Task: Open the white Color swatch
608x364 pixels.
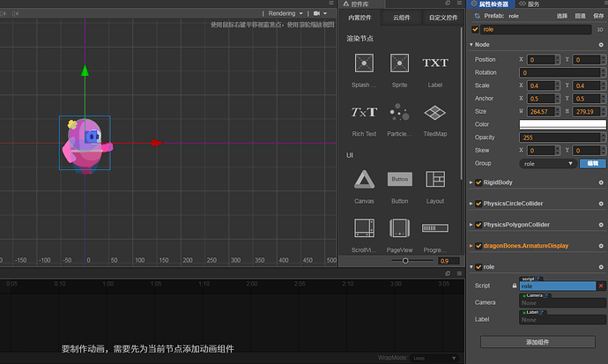Action: [x=562, y=124]
